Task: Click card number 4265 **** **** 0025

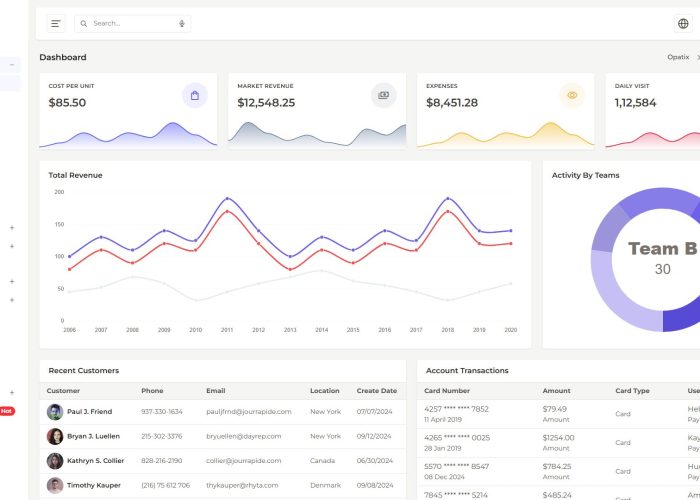Action: (x=457, y=438)
